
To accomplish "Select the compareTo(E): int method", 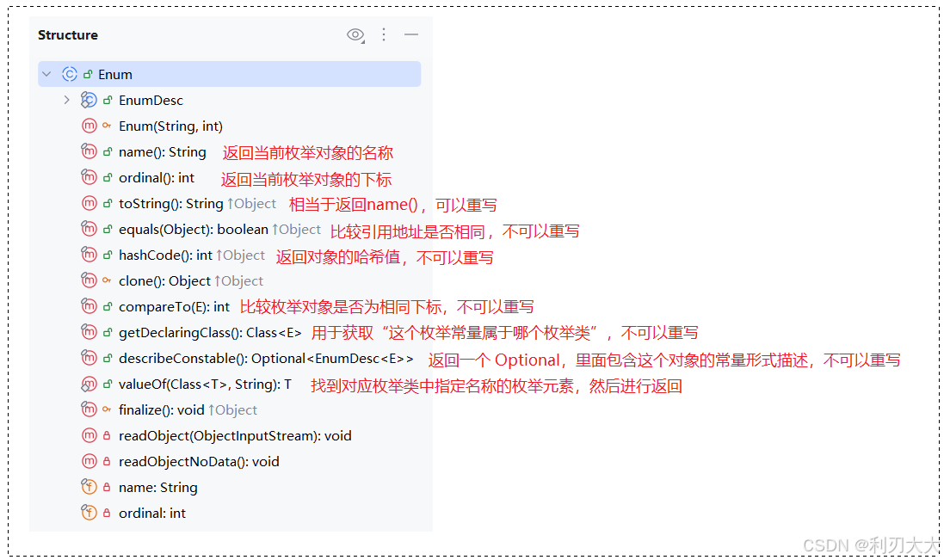I will (x=174, y=307).
